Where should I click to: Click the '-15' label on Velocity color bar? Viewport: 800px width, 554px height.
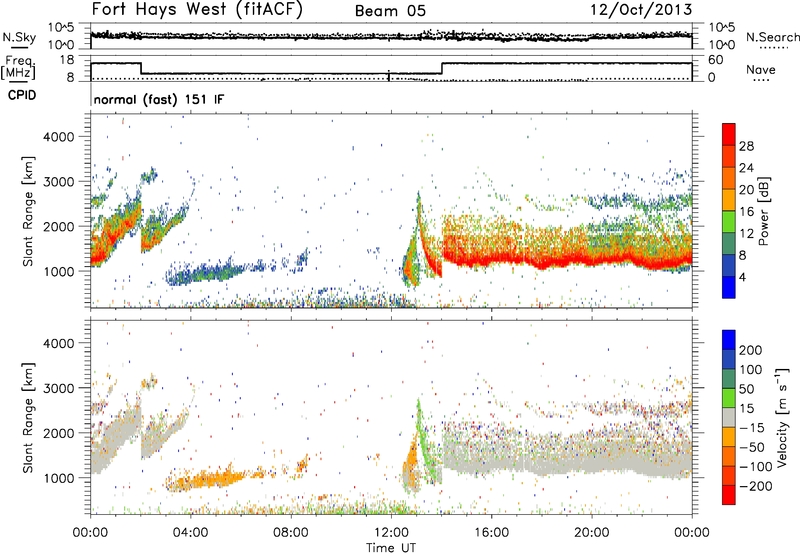pyautogui.click(x=752, y=428)
